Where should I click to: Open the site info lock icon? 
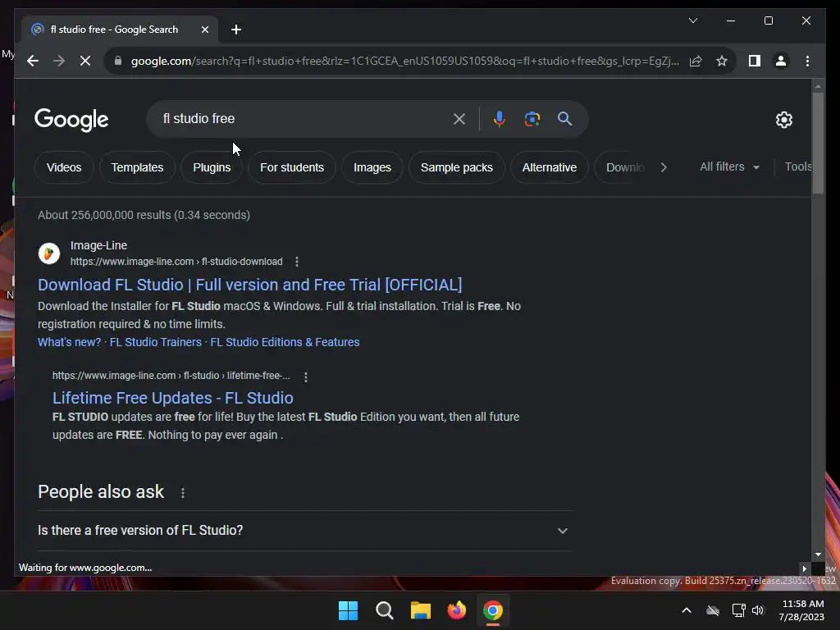point(118,61)
